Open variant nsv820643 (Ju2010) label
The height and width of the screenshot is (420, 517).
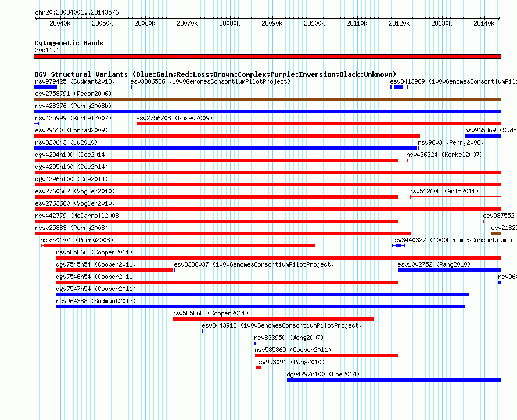(66, 142)
